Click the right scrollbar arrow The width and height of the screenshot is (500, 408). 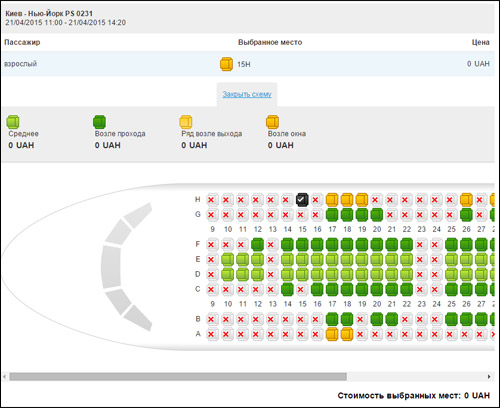(489, 377)
